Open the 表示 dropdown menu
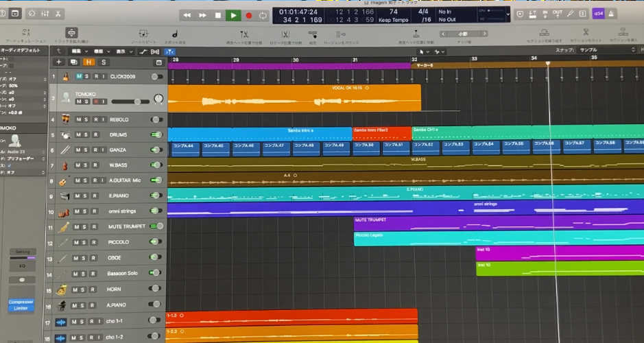Image resolution: width=644 pixels, height=343 pixels. click(x=123, y=51)
